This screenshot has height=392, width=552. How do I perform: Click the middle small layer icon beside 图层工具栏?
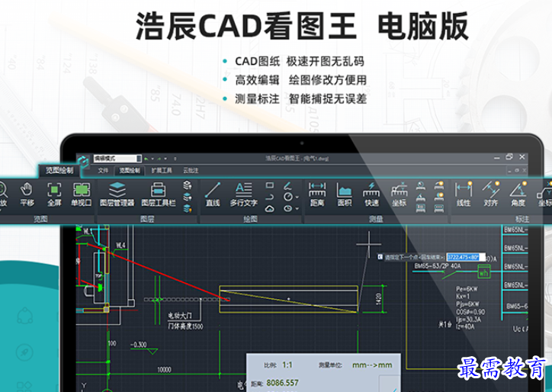[x=188, y=197]
